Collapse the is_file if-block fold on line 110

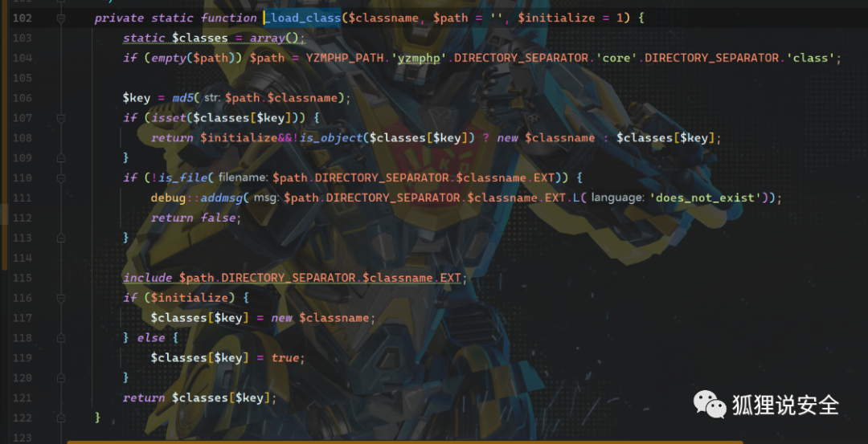point(61,177)
